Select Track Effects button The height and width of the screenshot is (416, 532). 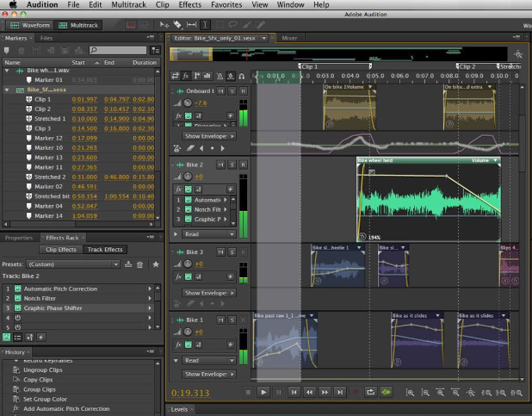click(x=105, y=250)
